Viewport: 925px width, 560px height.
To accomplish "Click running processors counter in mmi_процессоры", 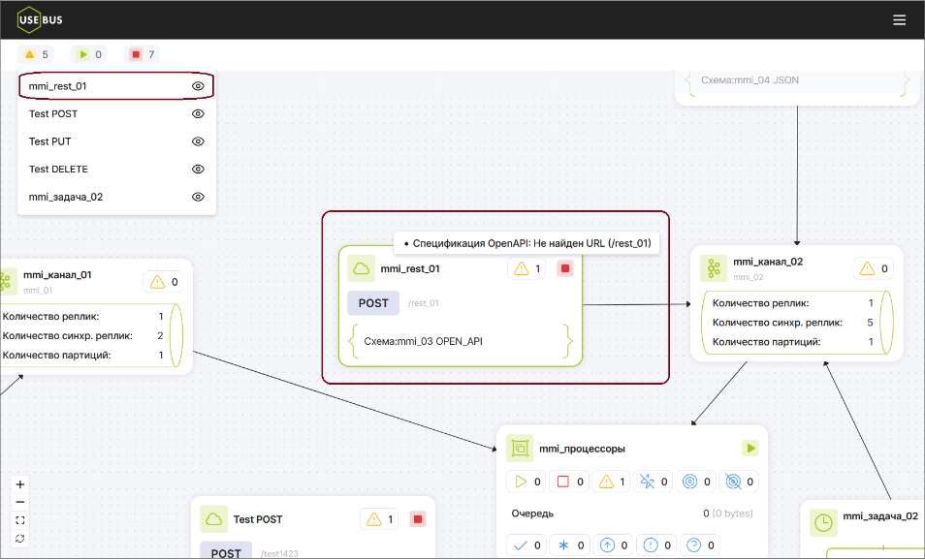I will (x=526, y=482).
